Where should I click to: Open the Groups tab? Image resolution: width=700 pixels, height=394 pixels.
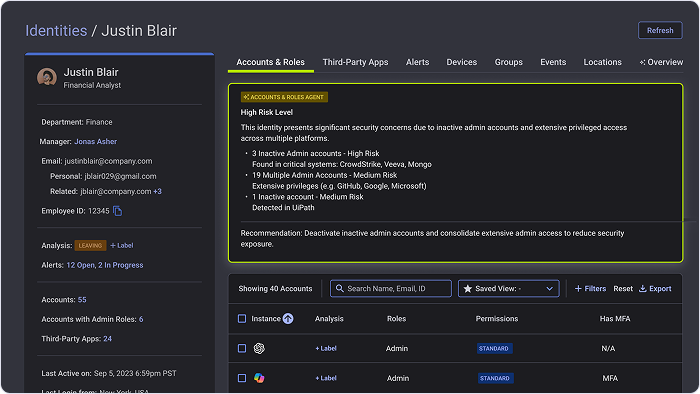tap(508, 62)
